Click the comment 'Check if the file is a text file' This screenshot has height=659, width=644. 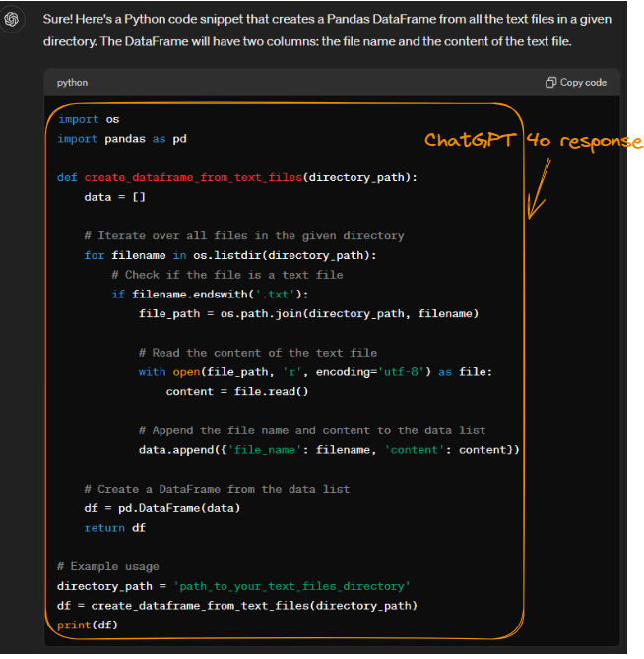pos(227,275)
